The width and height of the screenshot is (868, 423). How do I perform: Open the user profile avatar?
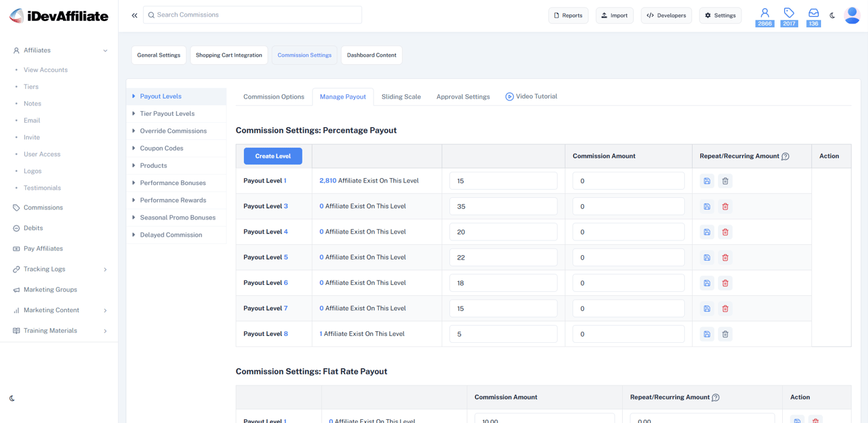click(x=852, y=15)
